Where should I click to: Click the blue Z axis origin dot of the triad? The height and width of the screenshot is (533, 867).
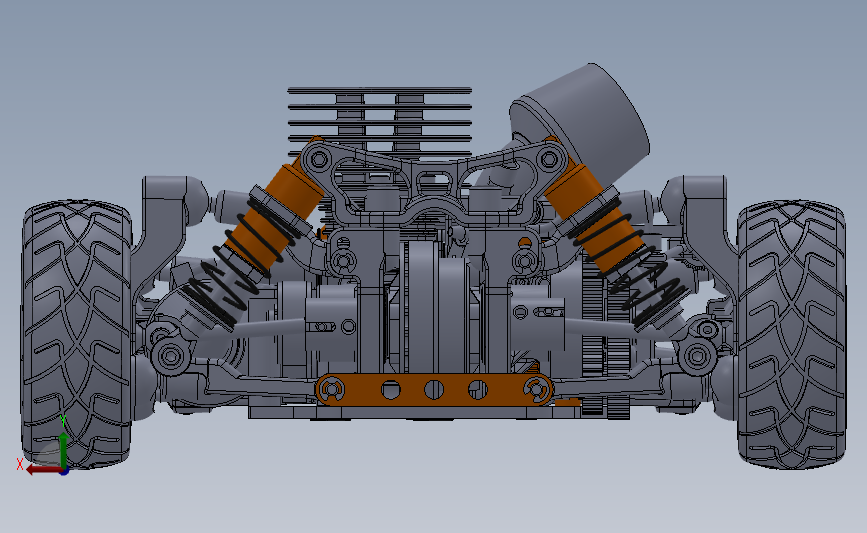64,471
